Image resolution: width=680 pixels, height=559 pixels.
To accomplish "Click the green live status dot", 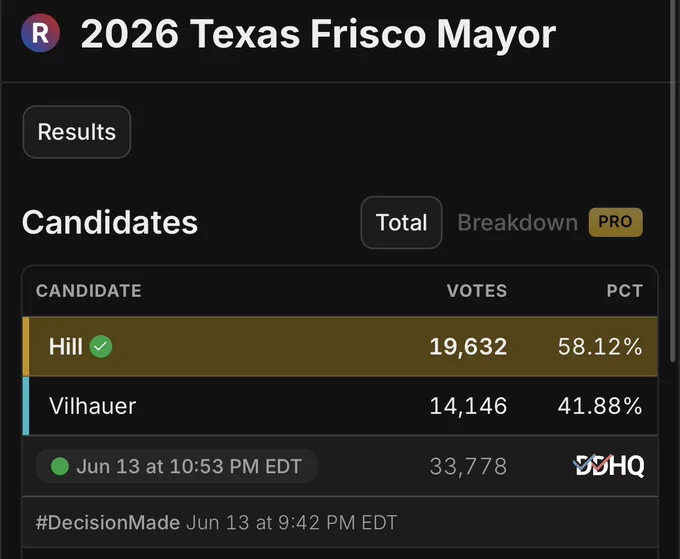I will click(x=60, y=467).
